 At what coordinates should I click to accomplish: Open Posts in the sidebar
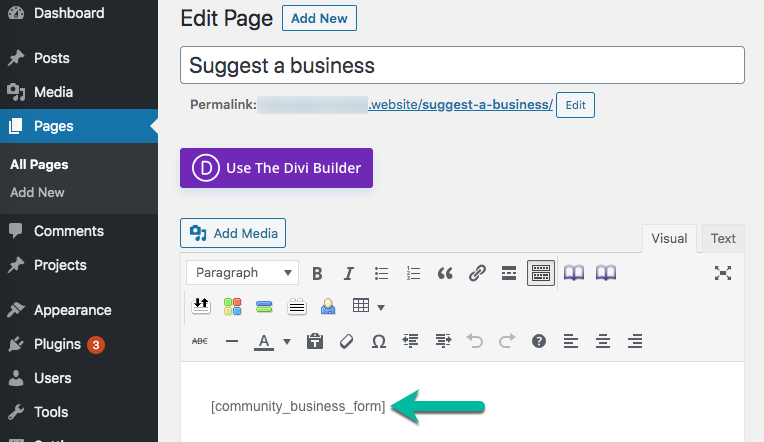pyautogui.click(x=79, y=58)
